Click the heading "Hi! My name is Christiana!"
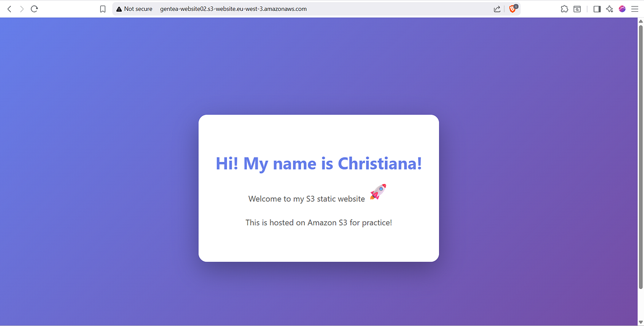Image resolution: width=644 pixels, height=326 pixels. coord(319,164)
